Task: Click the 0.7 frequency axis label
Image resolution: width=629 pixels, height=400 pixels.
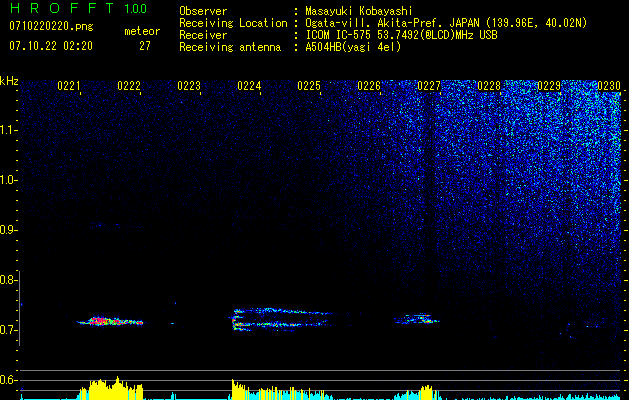Action: [x=8, y=330]
